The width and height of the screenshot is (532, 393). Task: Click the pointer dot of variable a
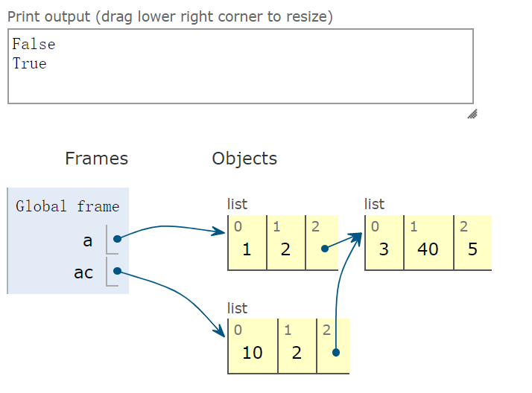tap(118, 239)
